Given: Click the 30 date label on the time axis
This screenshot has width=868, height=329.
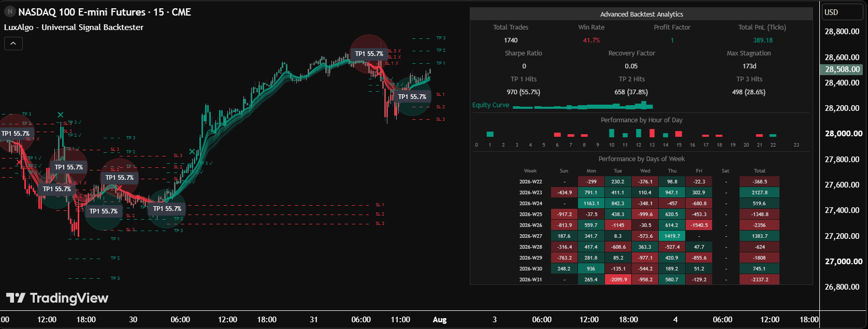Looking at the screenshot, I should 133,320.
